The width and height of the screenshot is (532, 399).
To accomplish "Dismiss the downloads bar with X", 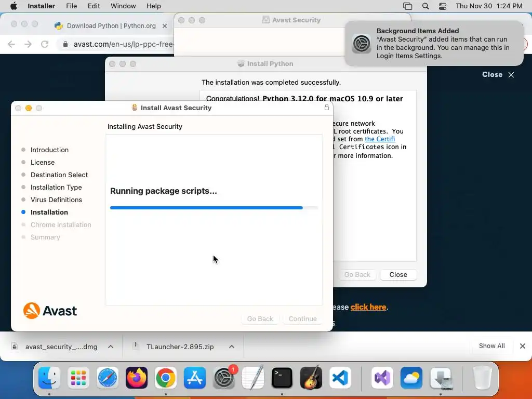I will pos(523,346).
